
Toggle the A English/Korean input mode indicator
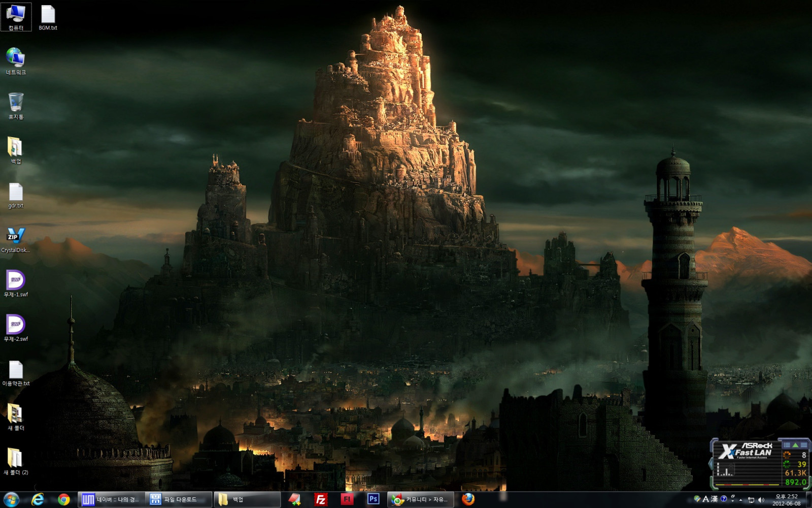pyautogui.click(x=705, y=499)
